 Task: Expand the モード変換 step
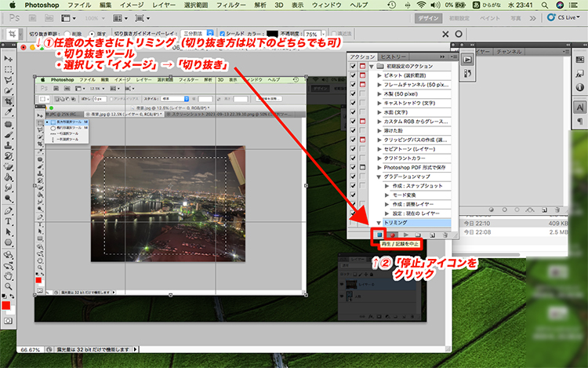pos(387,195)
